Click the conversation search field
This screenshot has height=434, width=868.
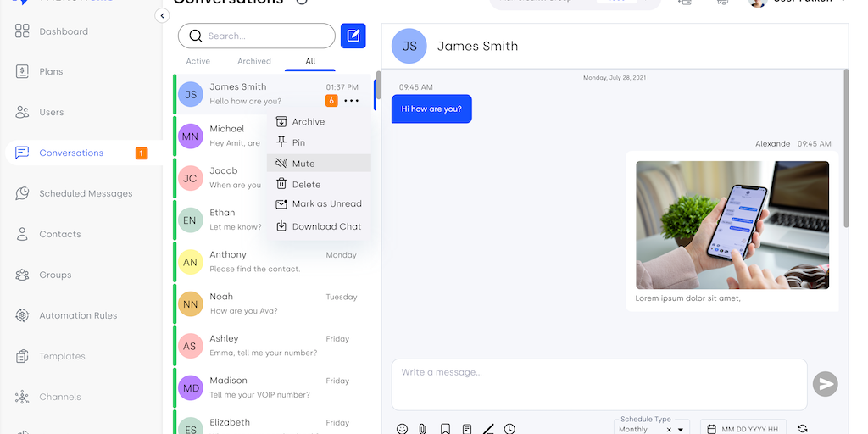coord(263,36)
